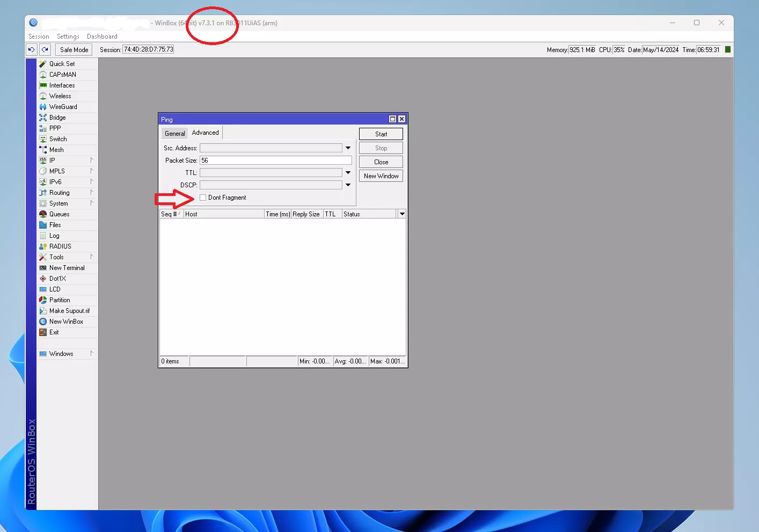Expand the TTL field arrow
759x532 pixels.
[x=348, y=173]
